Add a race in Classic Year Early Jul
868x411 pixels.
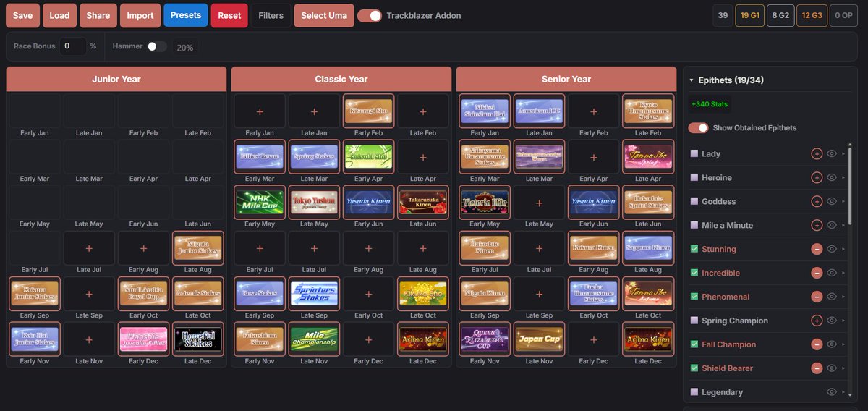point(259,248)
